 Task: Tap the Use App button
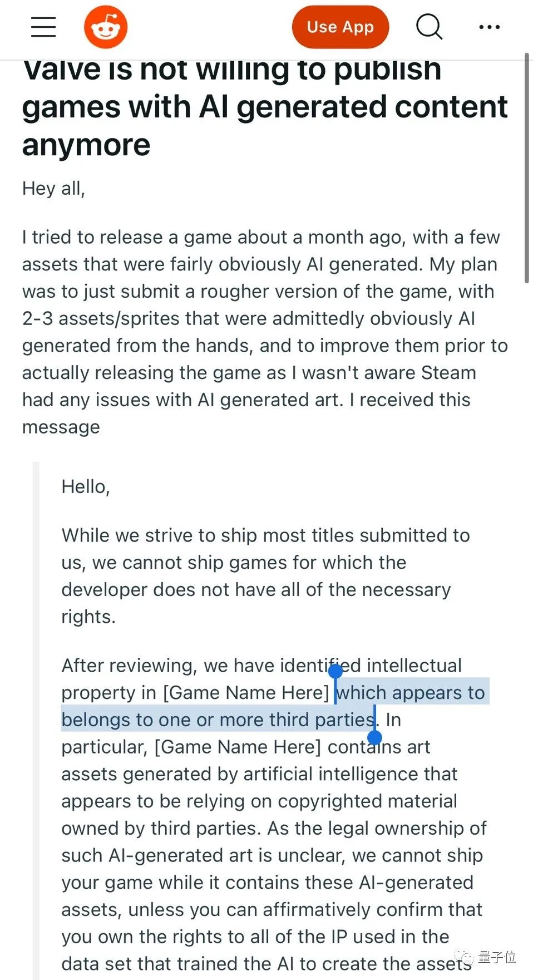(x=340, y=27)
